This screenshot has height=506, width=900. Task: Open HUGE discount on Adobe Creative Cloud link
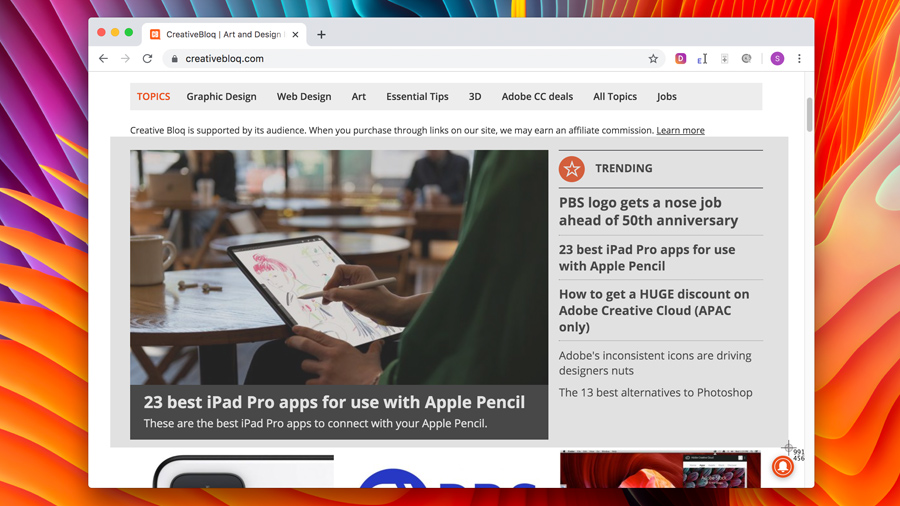(x=654, y=310)
